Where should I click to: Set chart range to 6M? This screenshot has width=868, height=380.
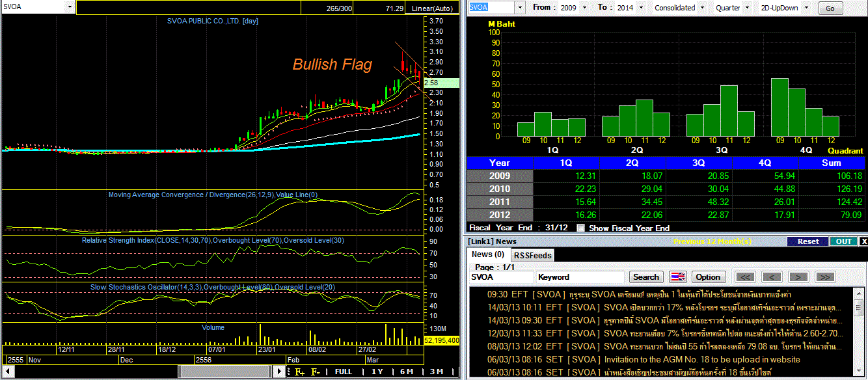406,372
